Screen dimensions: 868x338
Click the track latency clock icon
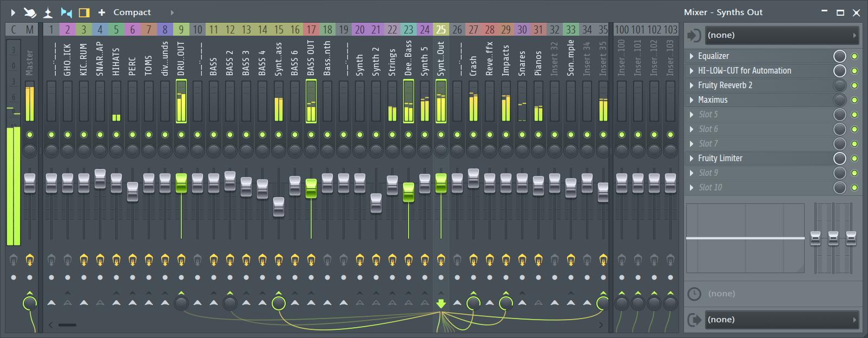pos(694,294)
